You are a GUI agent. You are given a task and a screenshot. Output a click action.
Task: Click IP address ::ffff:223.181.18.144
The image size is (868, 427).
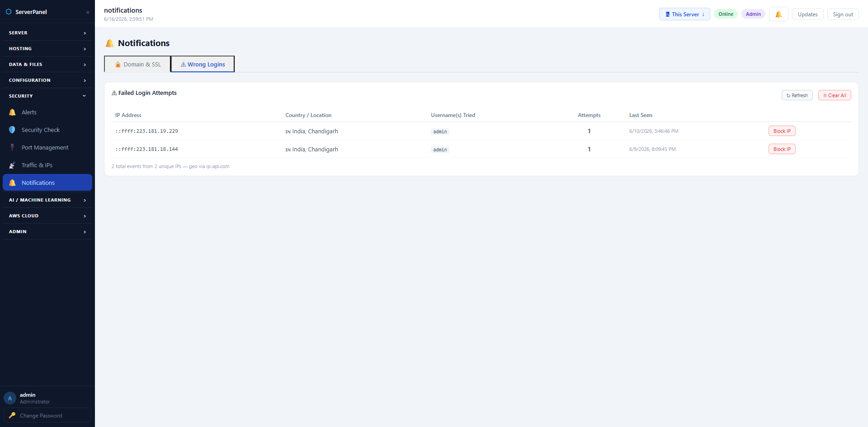[x=146, y=150]
